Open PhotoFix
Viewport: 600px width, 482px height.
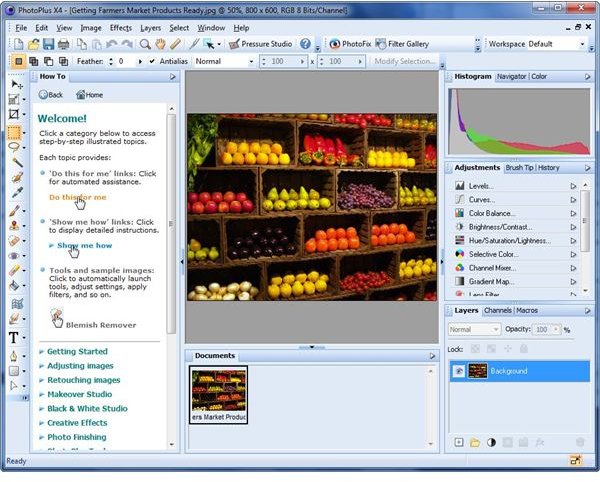(x=350, y=44)
